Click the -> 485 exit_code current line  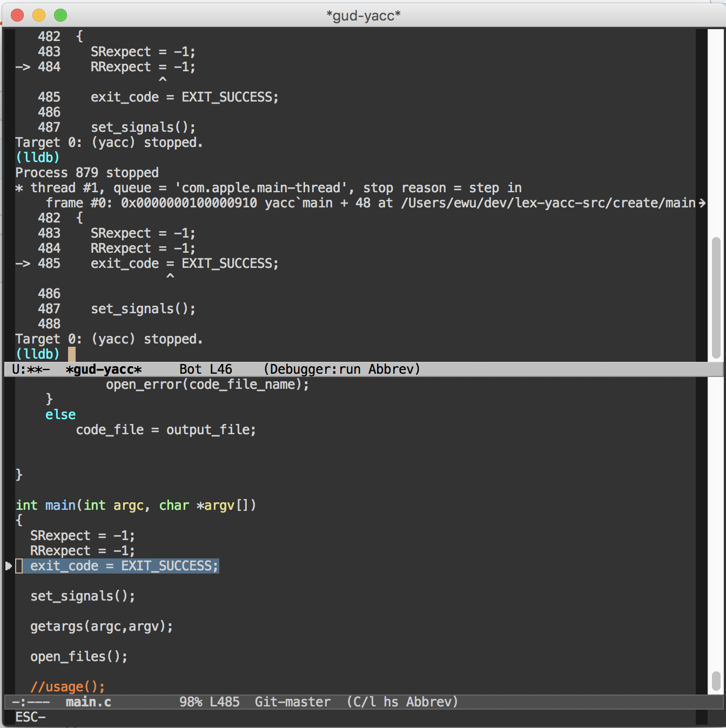pos(147,264)
